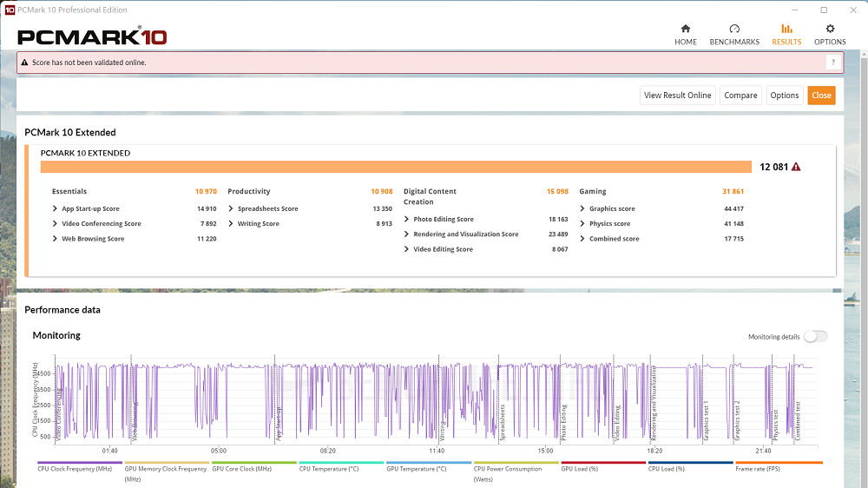Expand App Start-up Score details

[56, 208]
